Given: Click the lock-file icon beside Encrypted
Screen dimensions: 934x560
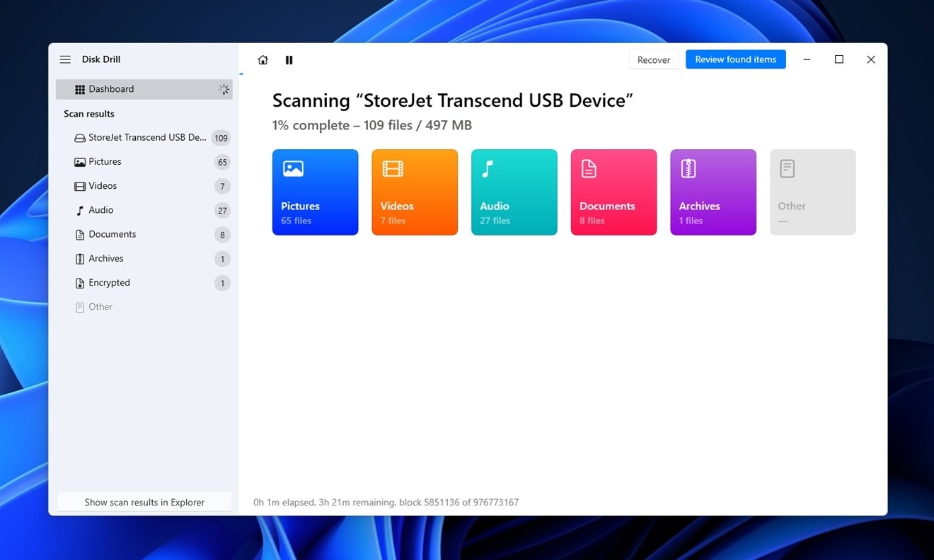Looking at the screenshot, I should pos(80,283).
